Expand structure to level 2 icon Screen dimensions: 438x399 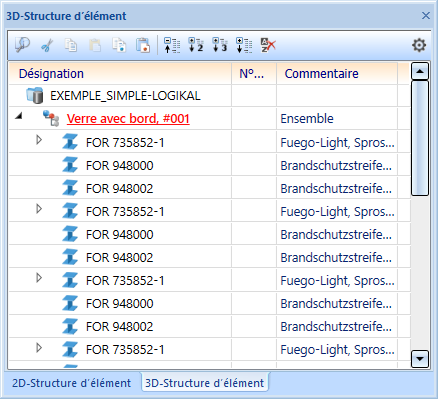click(x=196, y=45)
